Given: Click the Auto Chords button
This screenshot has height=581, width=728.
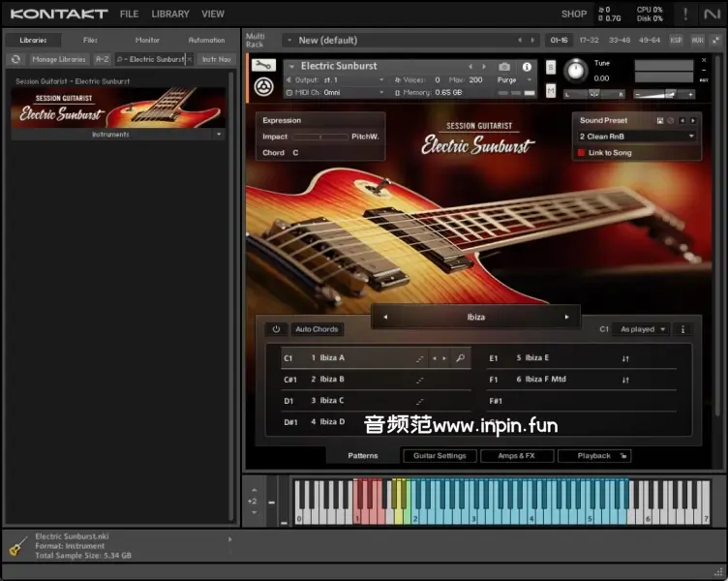Looking at the screenshot, I should tap(317, 329).
